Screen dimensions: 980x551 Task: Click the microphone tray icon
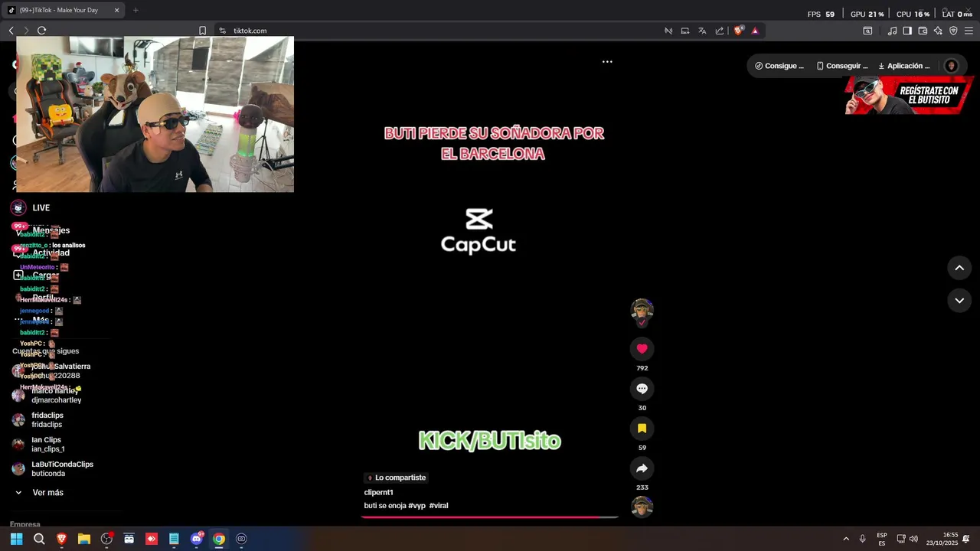(863, 539)
